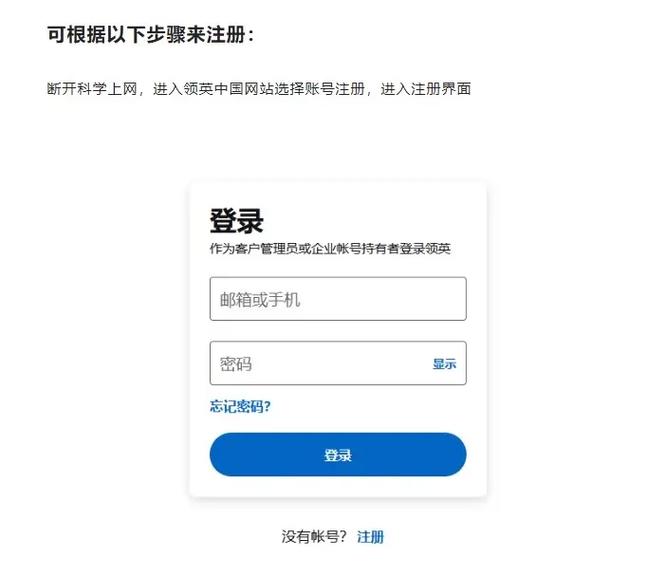This screenshot has width=647, height=577.
Task: Click the phrase 选择账号注册 in the paragraph
Action: tap(318, 89)
